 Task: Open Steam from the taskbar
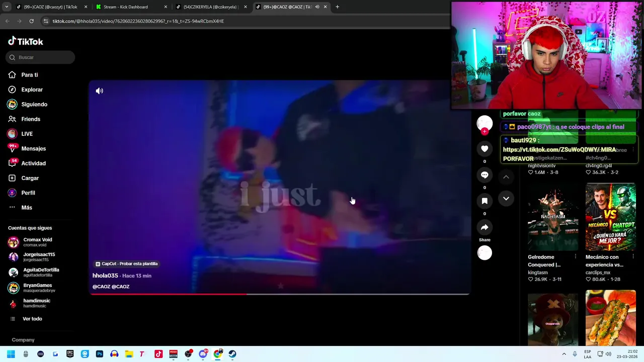(x=232, y=354)
